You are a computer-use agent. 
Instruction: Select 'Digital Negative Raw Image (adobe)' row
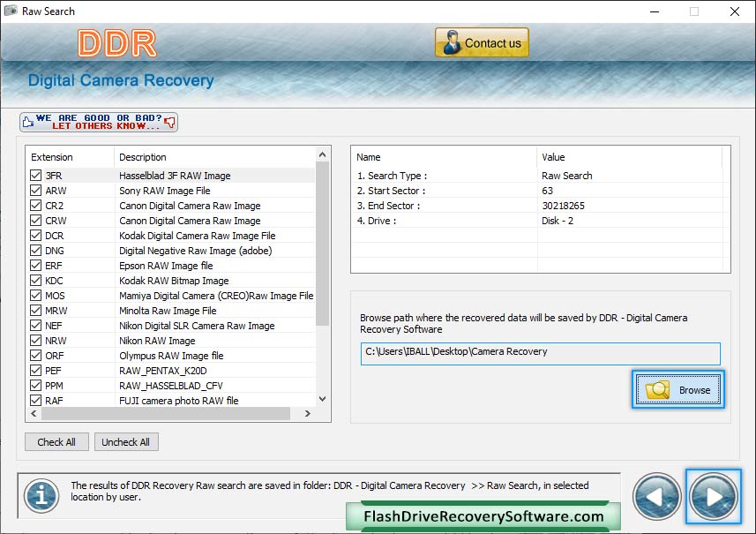170,251
